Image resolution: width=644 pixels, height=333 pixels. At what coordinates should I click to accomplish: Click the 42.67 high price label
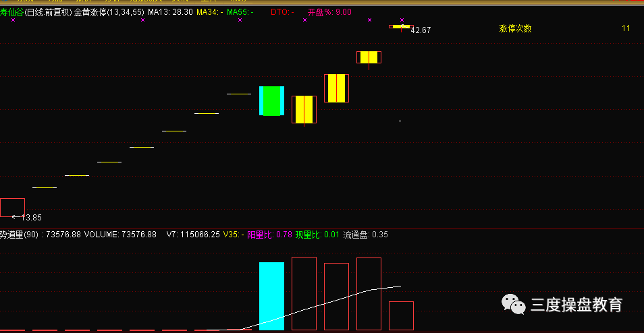click(421, 30)
